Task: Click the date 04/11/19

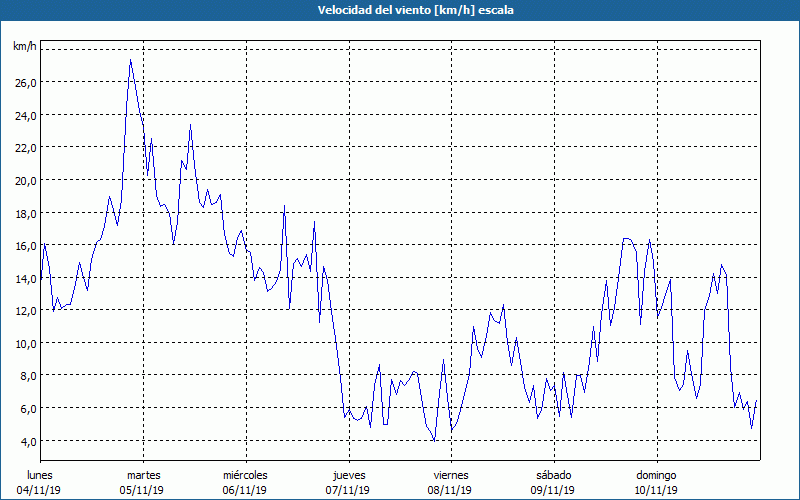Action: click(x=39, y=490)
